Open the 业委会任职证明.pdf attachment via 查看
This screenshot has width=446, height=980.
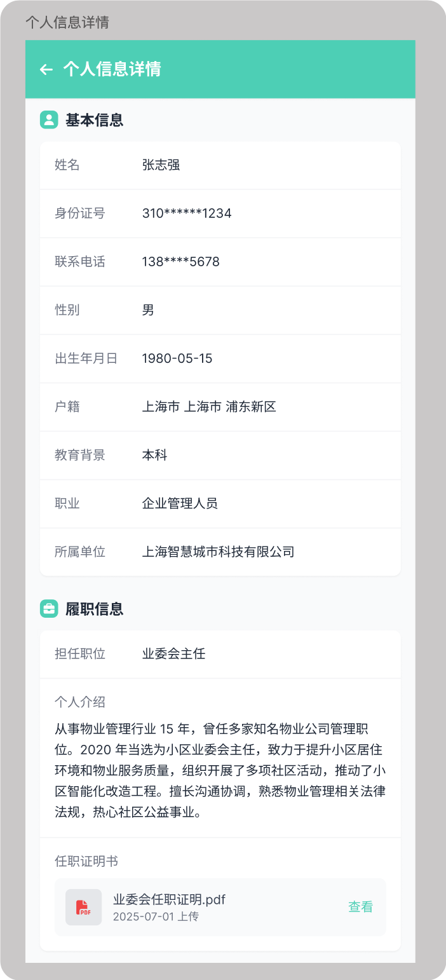pos(360,907)
